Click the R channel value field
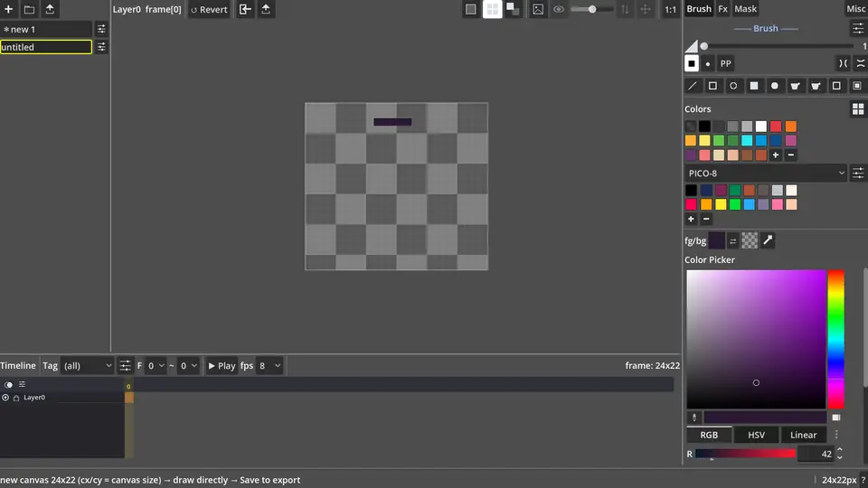The height and width of the screenshot is (488, 868). (816, 454)
